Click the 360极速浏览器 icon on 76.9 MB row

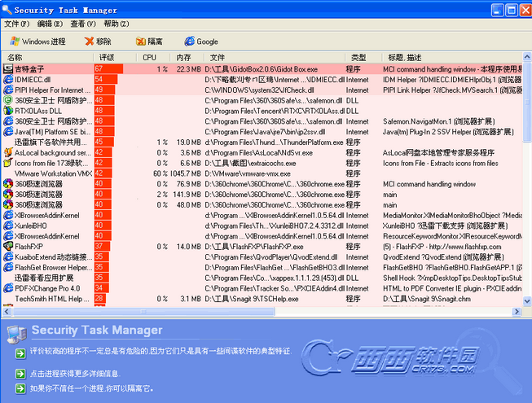pos(8,184)
